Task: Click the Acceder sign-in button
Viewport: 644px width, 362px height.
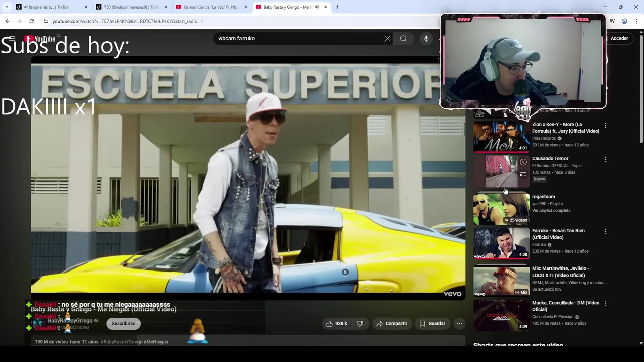Action: [x=619, y=38]
